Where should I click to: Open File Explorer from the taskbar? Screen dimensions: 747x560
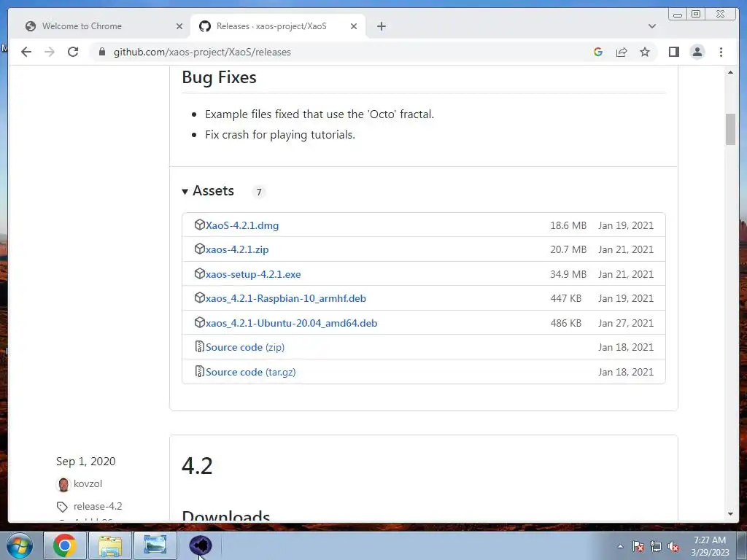tap(110, 545)
